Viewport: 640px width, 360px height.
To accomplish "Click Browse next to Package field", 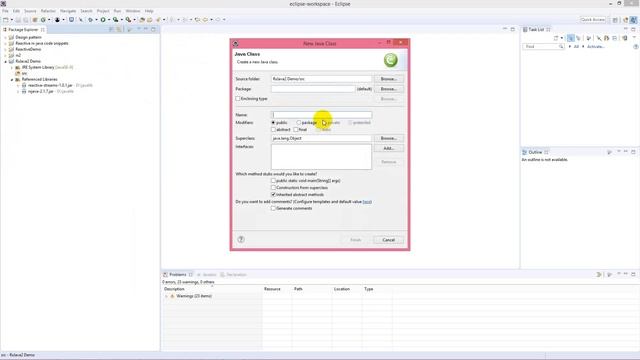I will tap(389, 89).
